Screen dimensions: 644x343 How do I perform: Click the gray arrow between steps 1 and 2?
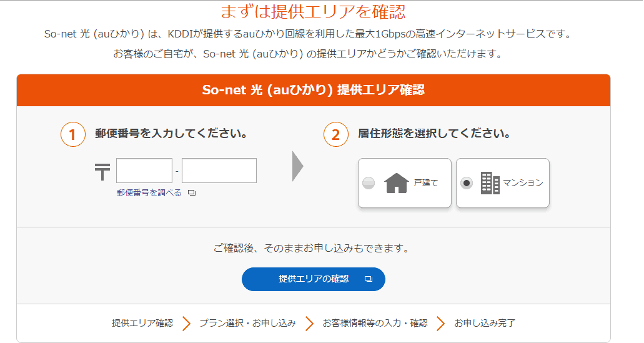pyautogui.click(x=298, y=166)
